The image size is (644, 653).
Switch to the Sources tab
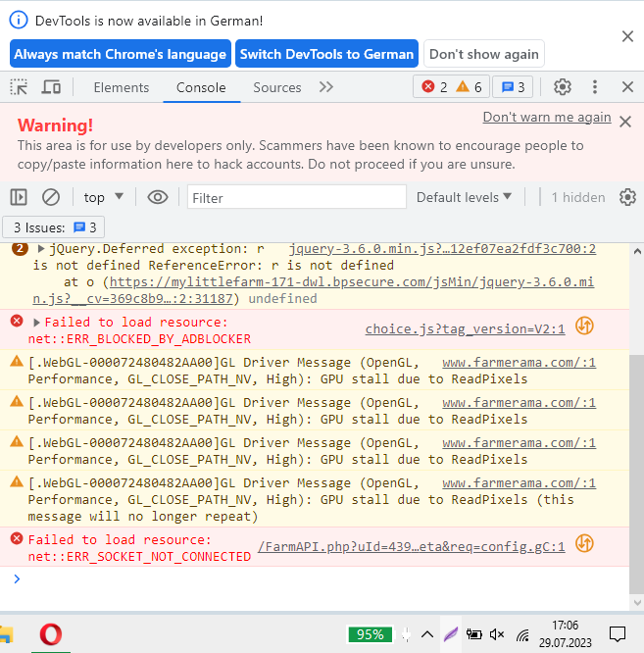(x=276, y=87)
